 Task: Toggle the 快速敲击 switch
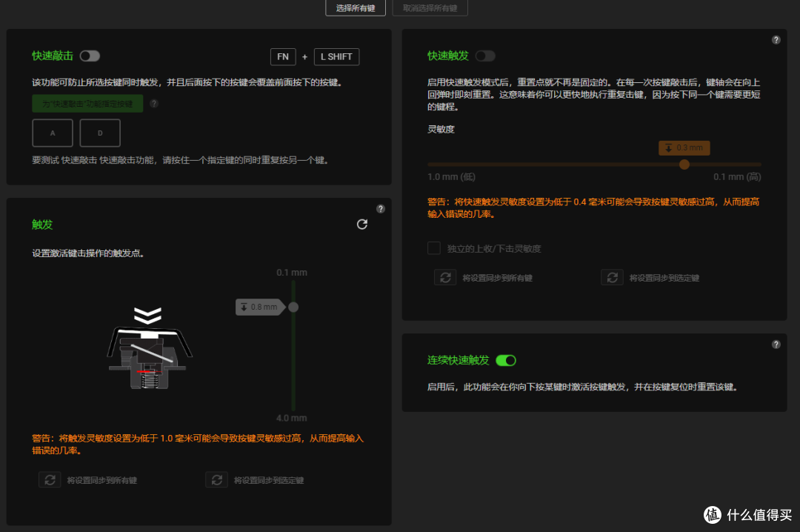click(90, 56)
